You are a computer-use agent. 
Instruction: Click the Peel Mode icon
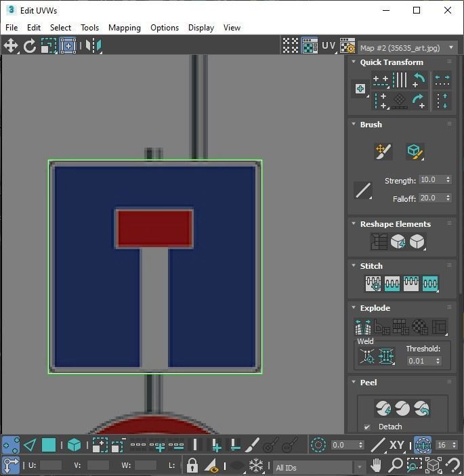402,408
